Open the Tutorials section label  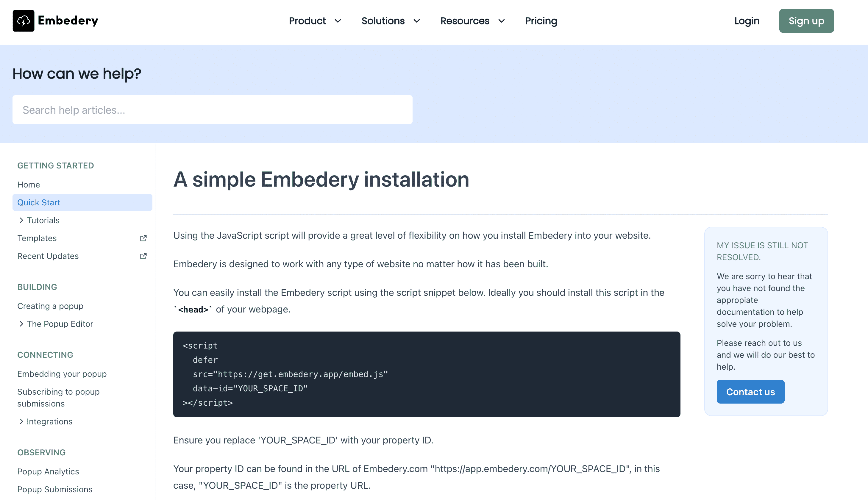coord(43,221)
